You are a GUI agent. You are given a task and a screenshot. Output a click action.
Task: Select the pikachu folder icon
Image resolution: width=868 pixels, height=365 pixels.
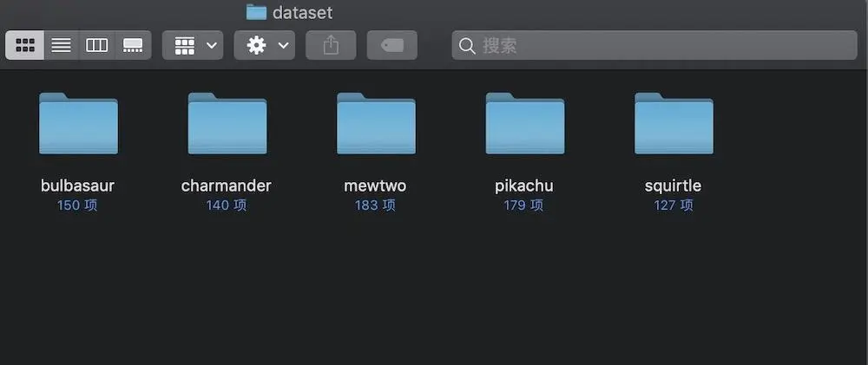[x=525, y=123]
